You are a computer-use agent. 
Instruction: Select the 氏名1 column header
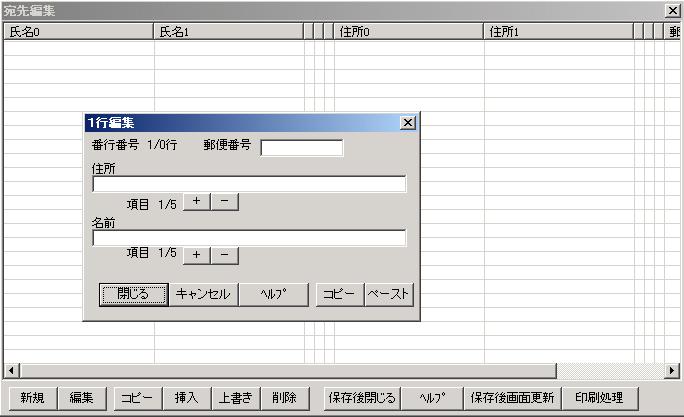pyautogui.click(x=228, y=32)
